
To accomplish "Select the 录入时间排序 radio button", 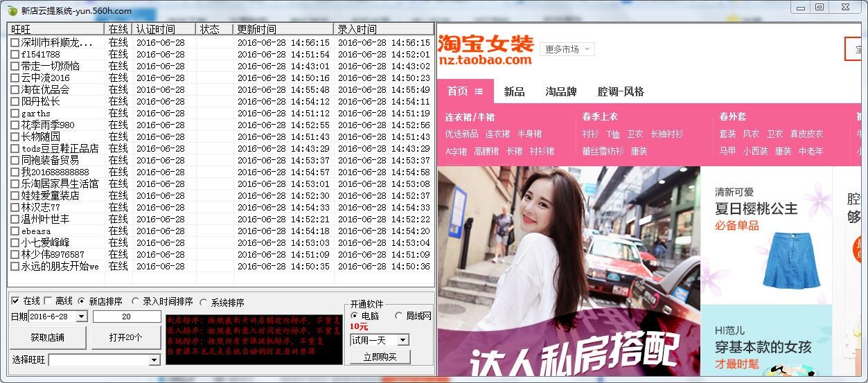I will pos(136,302).
